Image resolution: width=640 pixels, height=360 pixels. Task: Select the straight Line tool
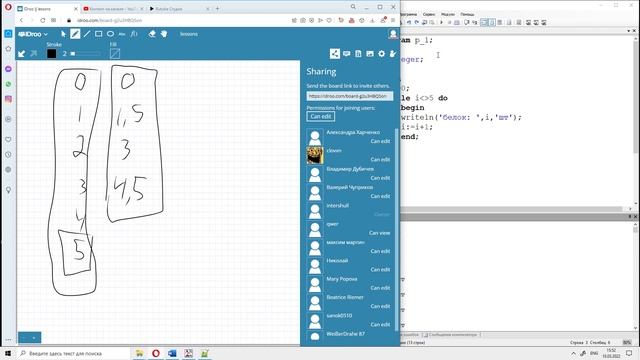click(x=87, y=34)
